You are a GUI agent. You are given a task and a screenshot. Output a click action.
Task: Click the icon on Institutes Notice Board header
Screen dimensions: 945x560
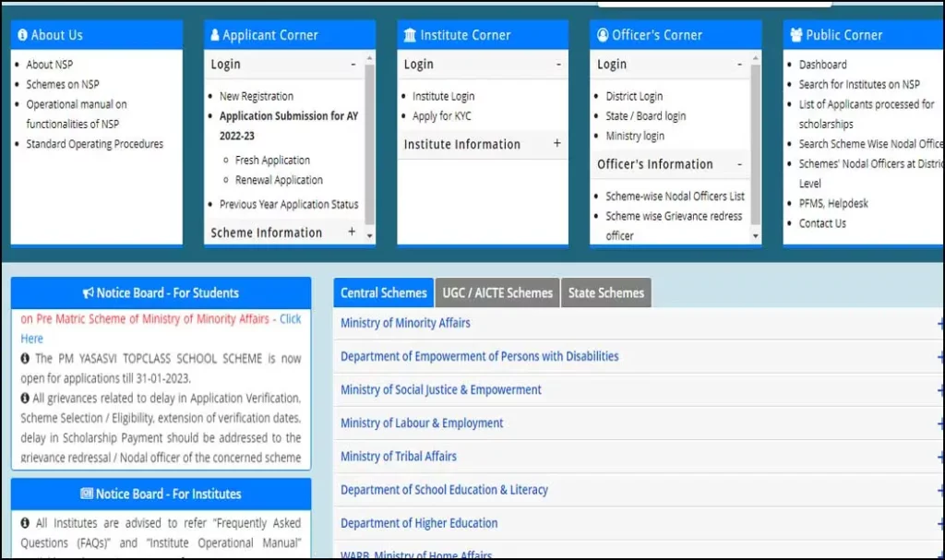[87, 494]
